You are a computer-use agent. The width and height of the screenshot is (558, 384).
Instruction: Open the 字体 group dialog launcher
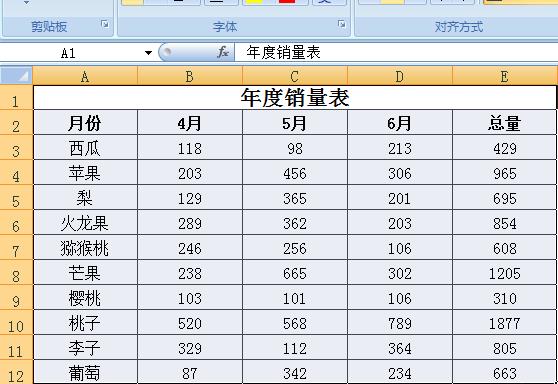[x=342, y=24]
